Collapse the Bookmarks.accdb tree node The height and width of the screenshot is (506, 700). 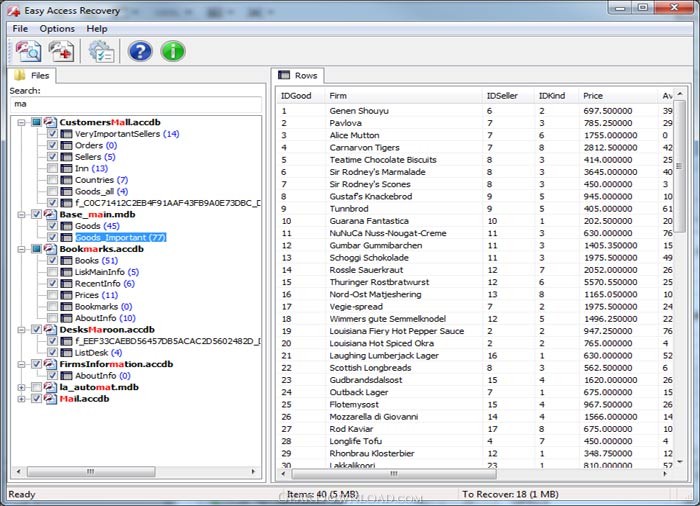[22, 249]
